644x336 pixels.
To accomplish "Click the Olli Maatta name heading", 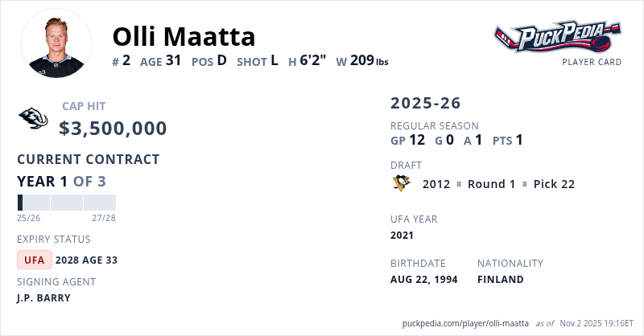I will point(184,36).
